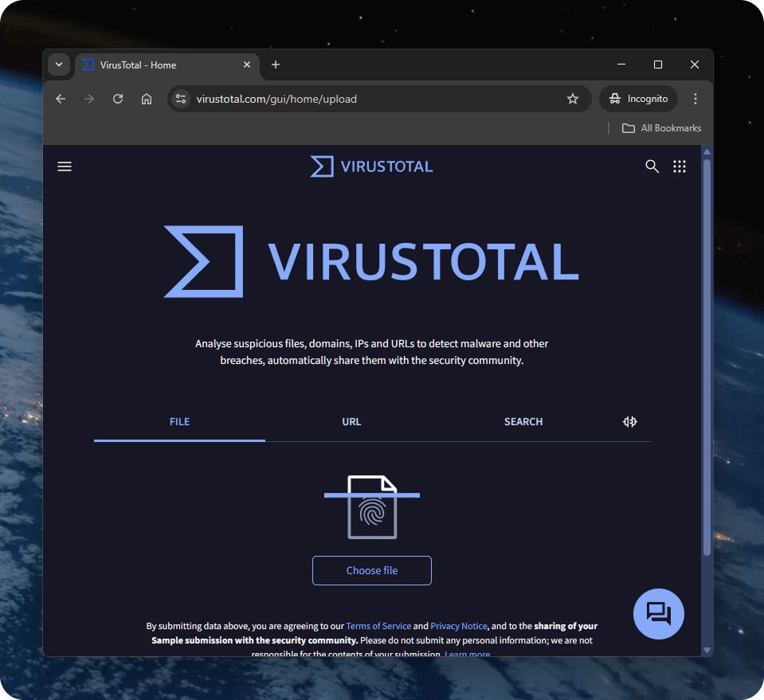Viewport: 764px width, 700px height.
Task: Click the Choose file button
Action: pos(372,570)
